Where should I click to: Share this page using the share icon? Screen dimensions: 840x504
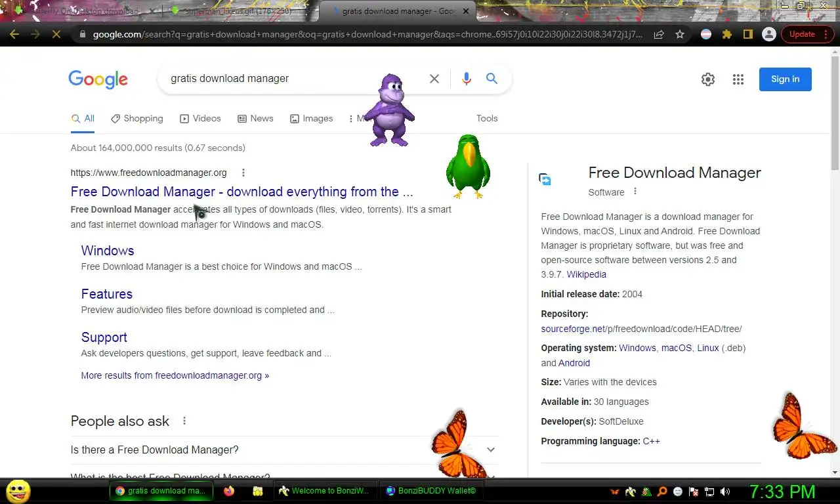point(659,34)
